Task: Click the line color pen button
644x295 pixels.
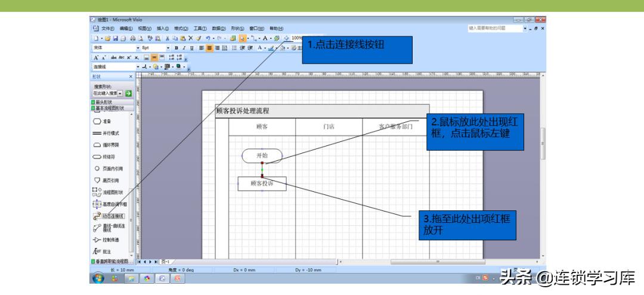Action: [x=271, y=48]
